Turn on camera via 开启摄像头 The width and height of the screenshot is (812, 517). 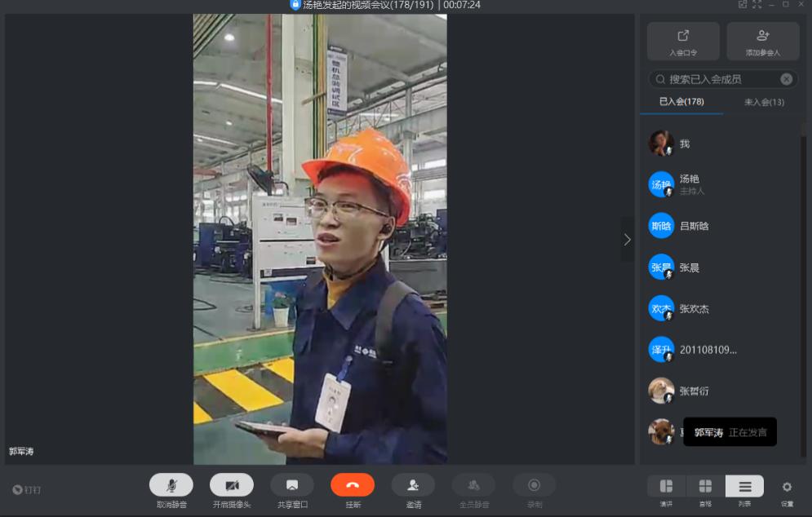pos(232,485)
